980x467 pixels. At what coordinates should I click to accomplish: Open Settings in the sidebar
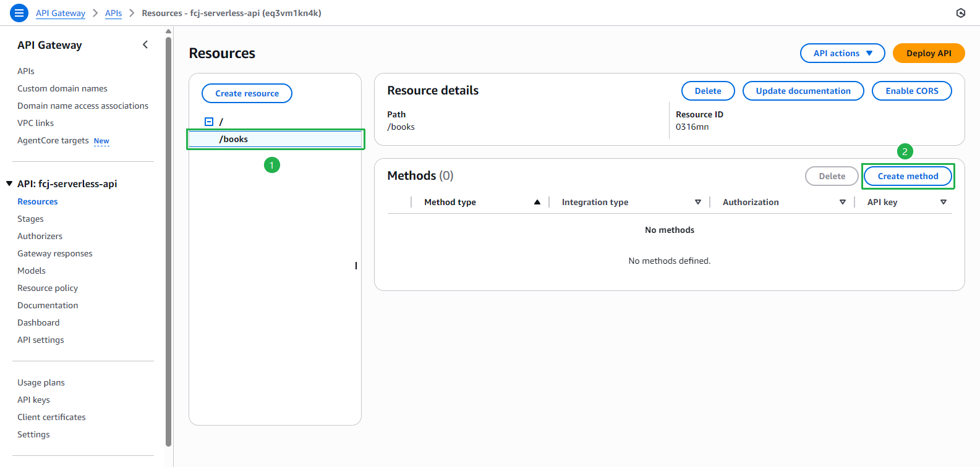coord(33,434)
